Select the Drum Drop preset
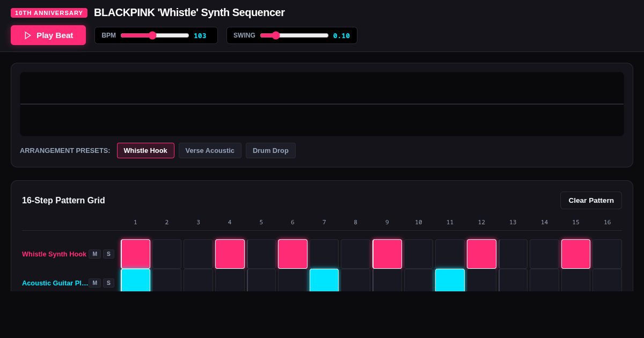The image size is (644, 338). click(270, 150)
